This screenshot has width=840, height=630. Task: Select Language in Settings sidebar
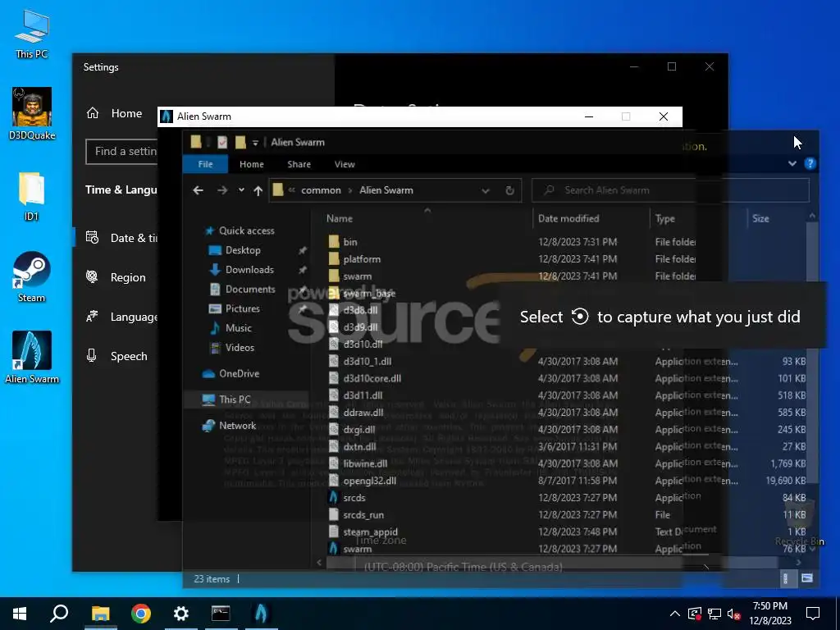click(121, 317)
